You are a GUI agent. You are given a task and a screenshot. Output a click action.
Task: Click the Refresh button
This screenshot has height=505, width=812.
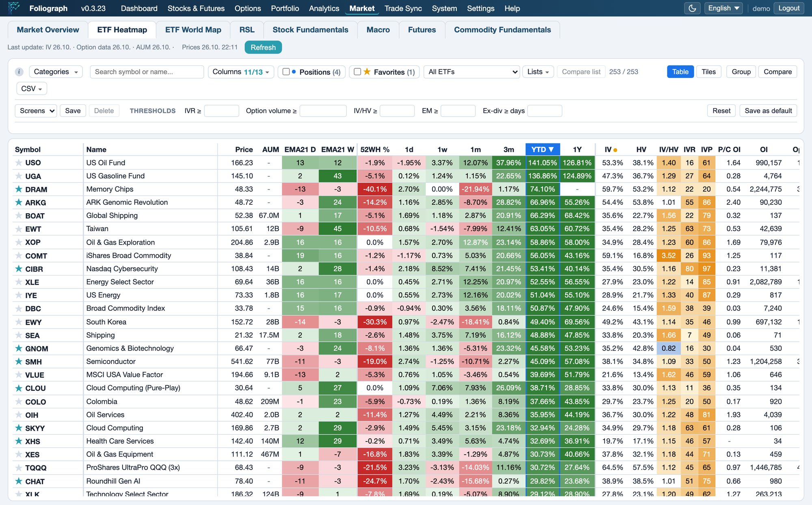[263, 48]
